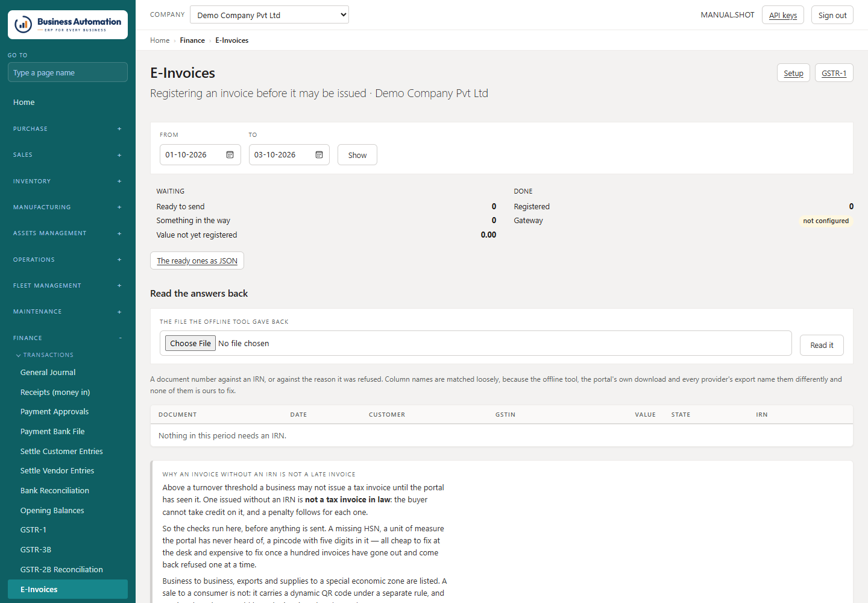Click the API keys button
The image size is (868, 603).
pyautogui.click(x=783, y=15)
